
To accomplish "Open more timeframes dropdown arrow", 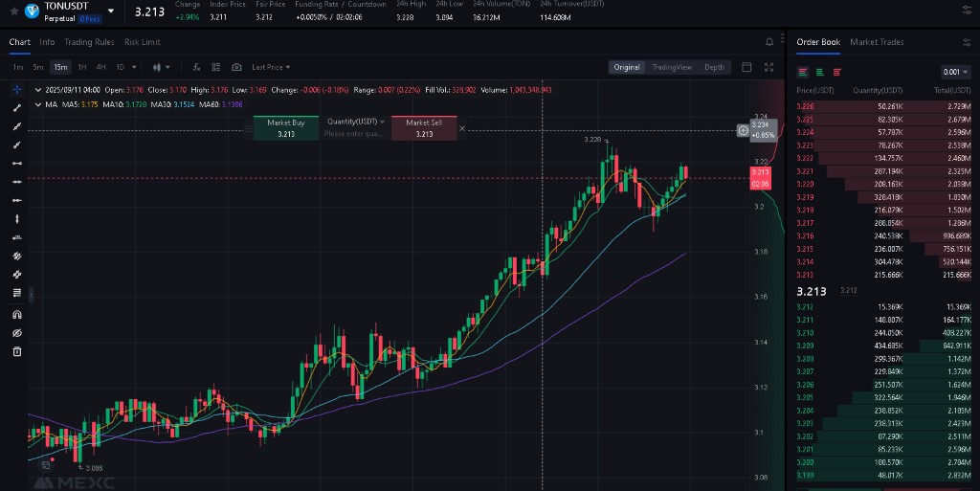I will 134,67.
